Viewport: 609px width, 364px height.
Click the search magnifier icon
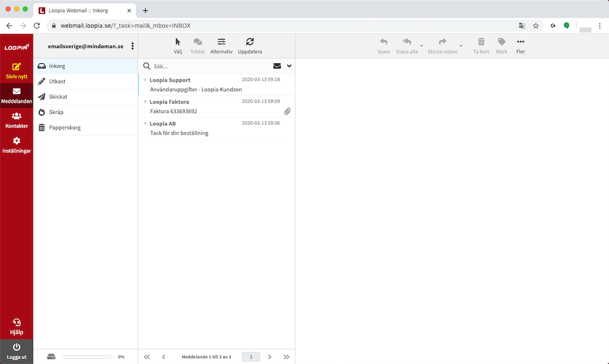pos(146,66)
